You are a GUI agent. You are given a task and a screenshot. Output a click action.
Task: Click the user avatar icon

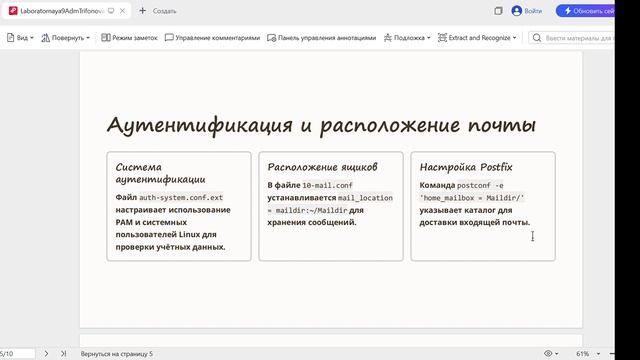click(x=517, y=11)
